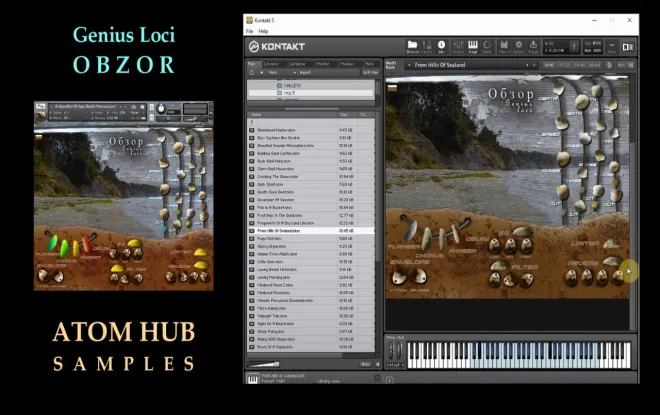Select the MALLETS folder in the tree
The image size is (660, 415).
(x=310, y=85)
